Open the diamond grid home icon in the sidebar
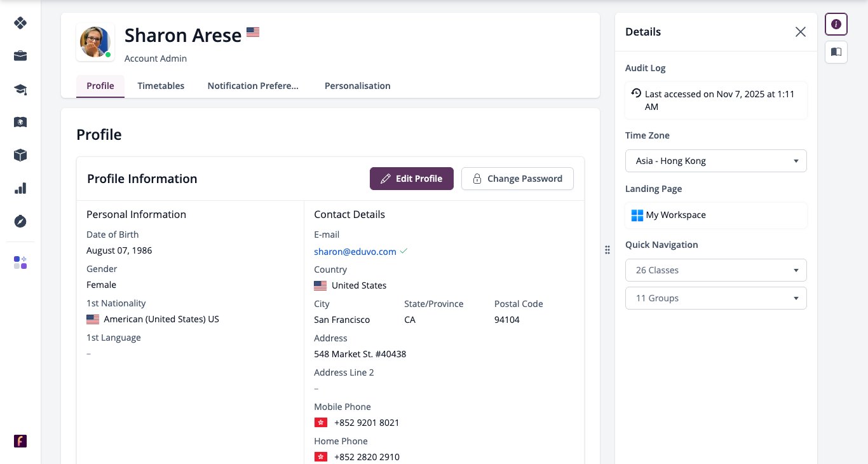 pyautogui.click(x=20, y=23)
